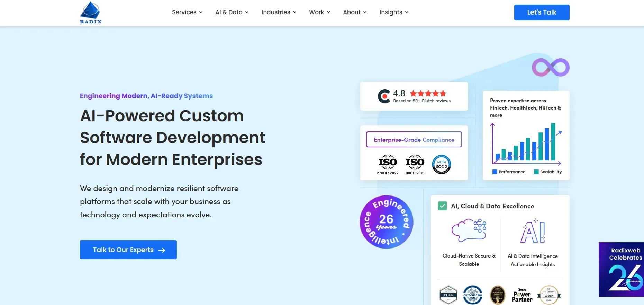Image resolution: width=644 pixels, height=305 pixels.
Task: Expand the Insights dropdown chevron
Action: (x=407, y=12)
